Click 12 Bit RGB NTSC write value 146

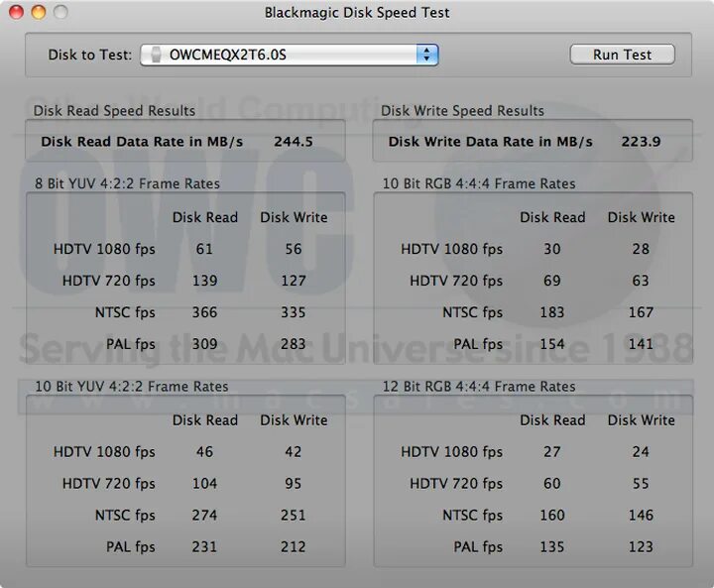coord(641,516)
